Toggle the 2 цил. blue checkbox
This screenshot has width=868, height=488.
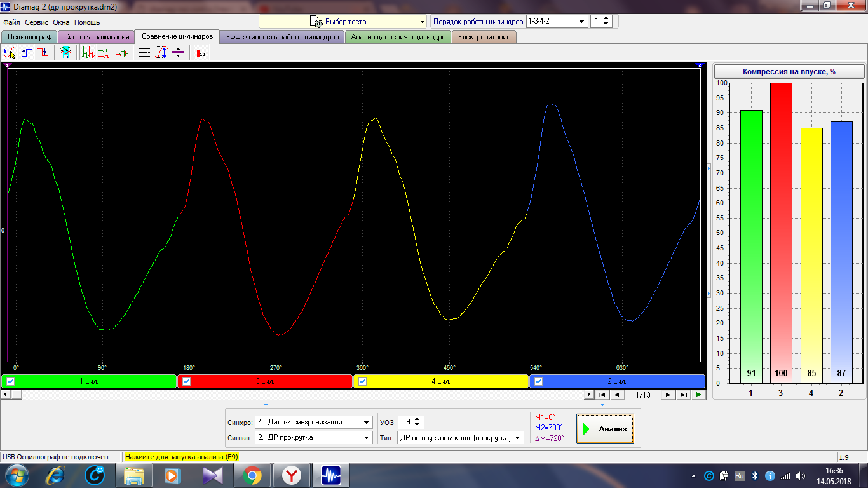click(x=538, y=381)
